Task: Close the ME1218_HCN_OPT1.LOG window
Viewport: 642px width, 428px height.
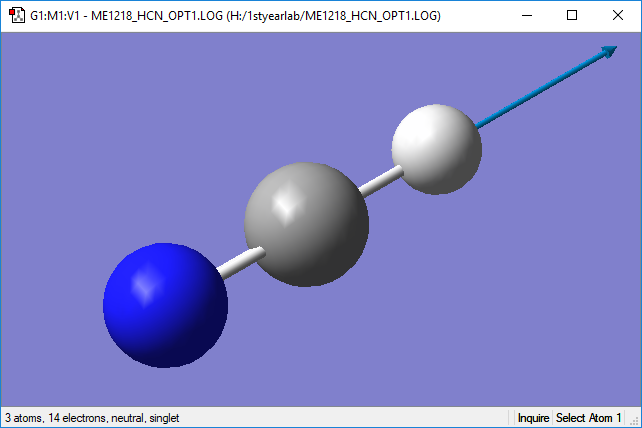Action: (618, 16)
